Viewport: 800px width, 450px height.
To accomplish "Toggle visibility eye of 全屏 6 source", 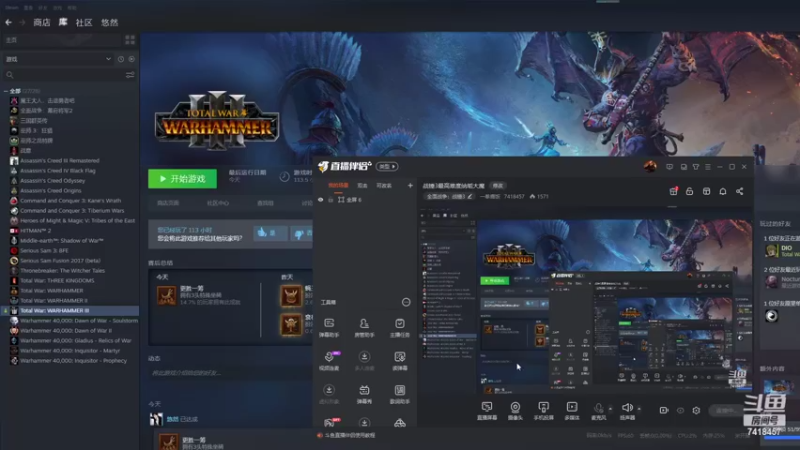I will tap(320, 200).
